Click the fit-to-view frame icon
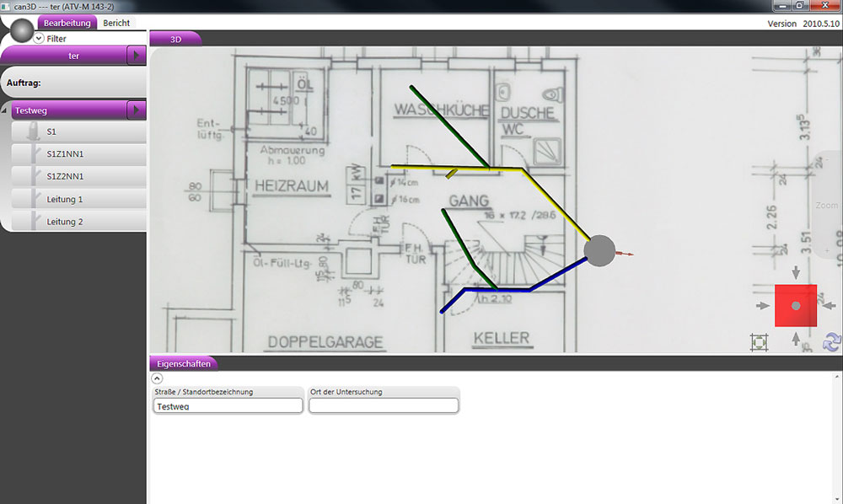 (x=760, y=342)
